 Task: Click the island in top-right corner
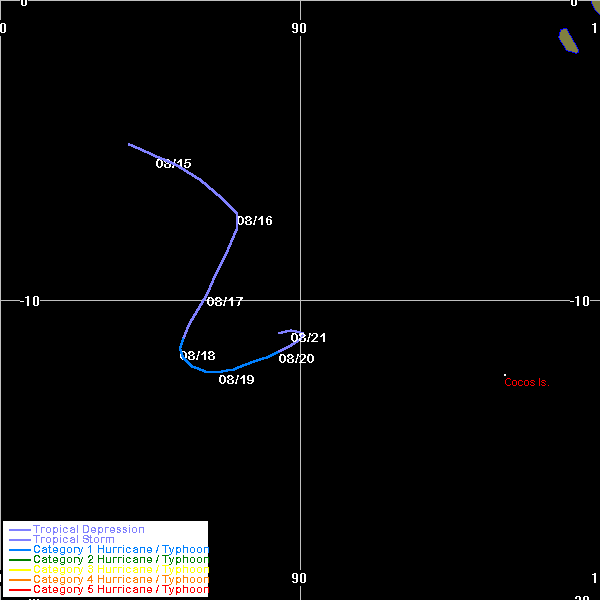[x=568, y=40]
